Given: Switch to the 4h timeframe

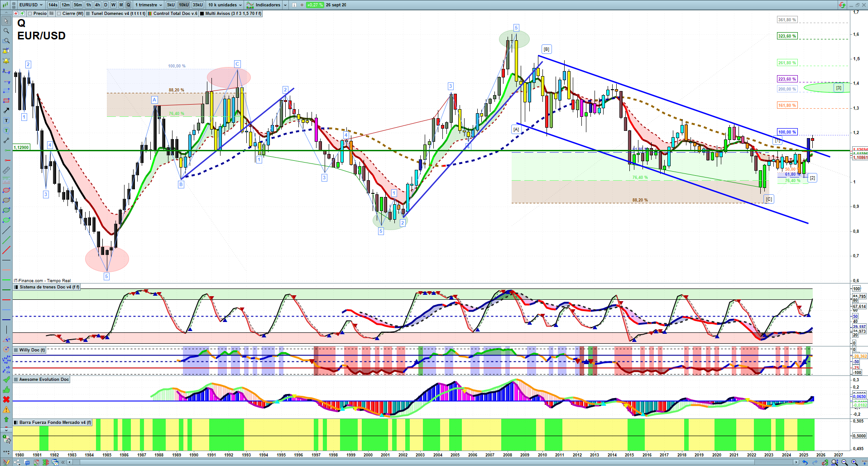Looking at the screenshot, I should point(97,5).
